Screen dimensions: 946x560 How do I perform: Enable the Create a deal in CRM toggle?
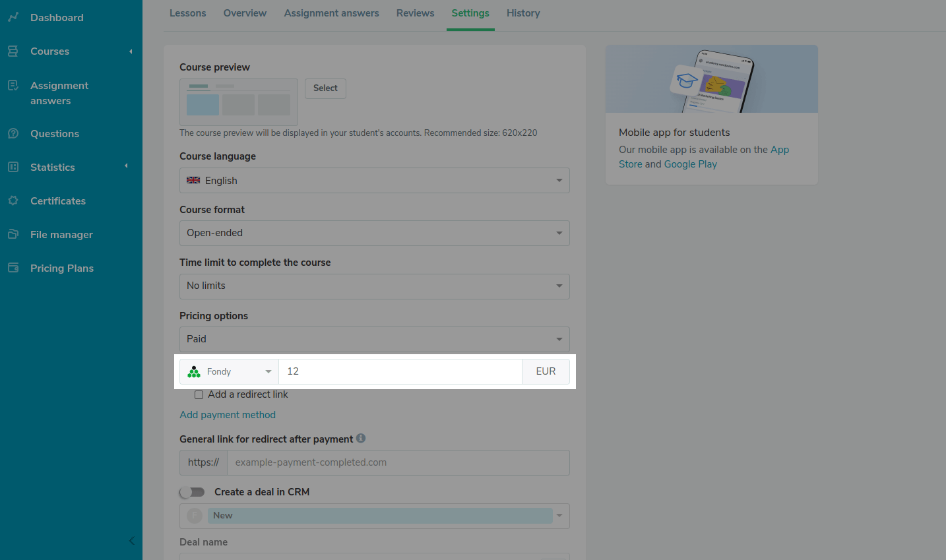click(192, 492)
